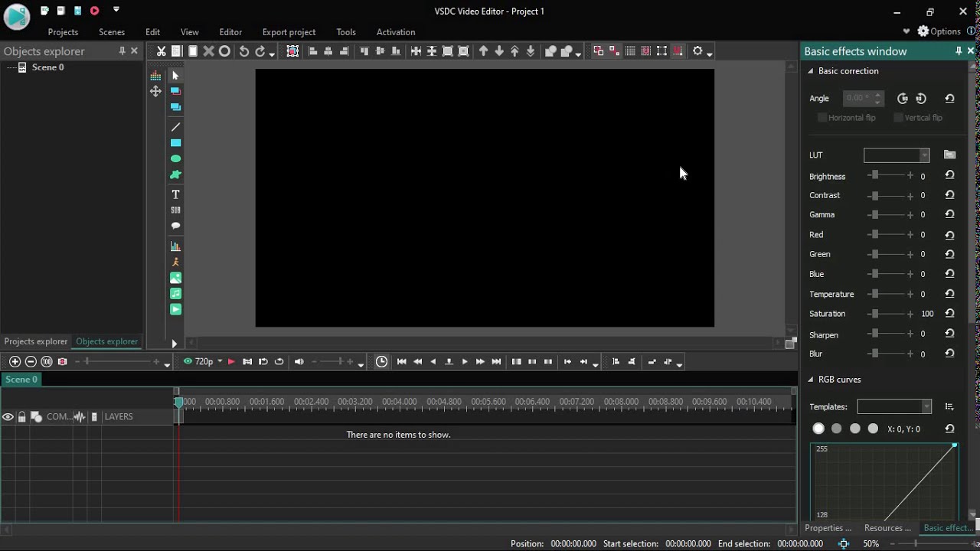
Task: Reset the Brightness value
Action: click(949, 175)
